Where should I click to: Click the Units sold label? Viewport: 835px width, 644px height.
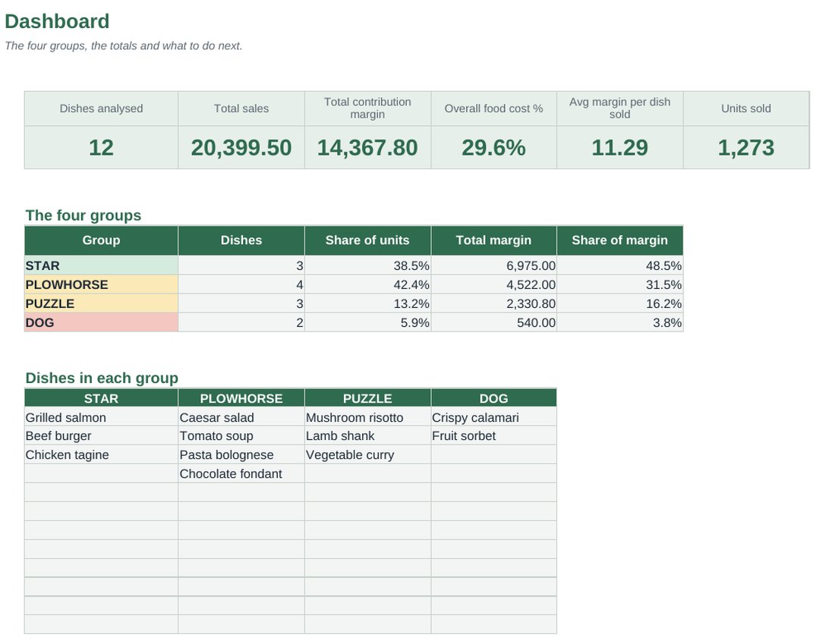pos(746,108)
